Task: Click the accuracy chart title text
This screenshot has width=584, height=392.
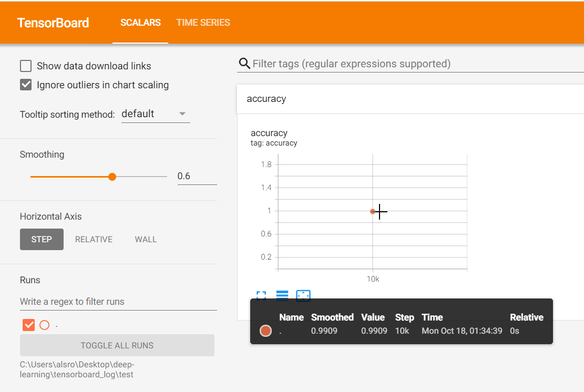Action: (269, 133)
